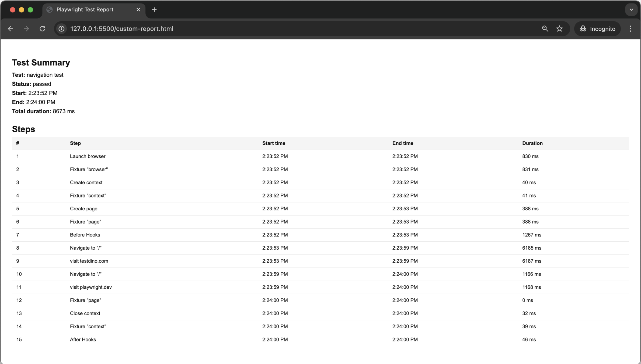641x364 pixels.
Task: Click the 'Navigate to "/"' step row
Action: point(86,248)
